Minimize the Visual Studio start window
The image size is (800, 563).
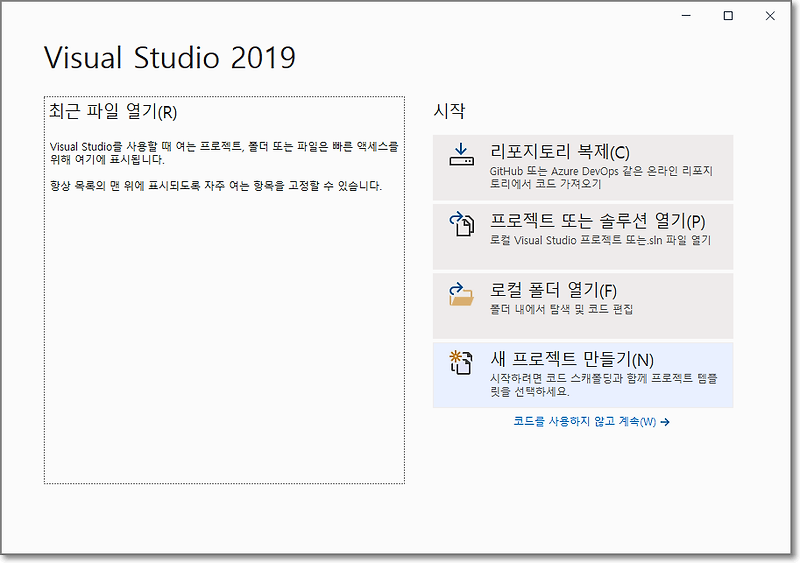point(686,16)
